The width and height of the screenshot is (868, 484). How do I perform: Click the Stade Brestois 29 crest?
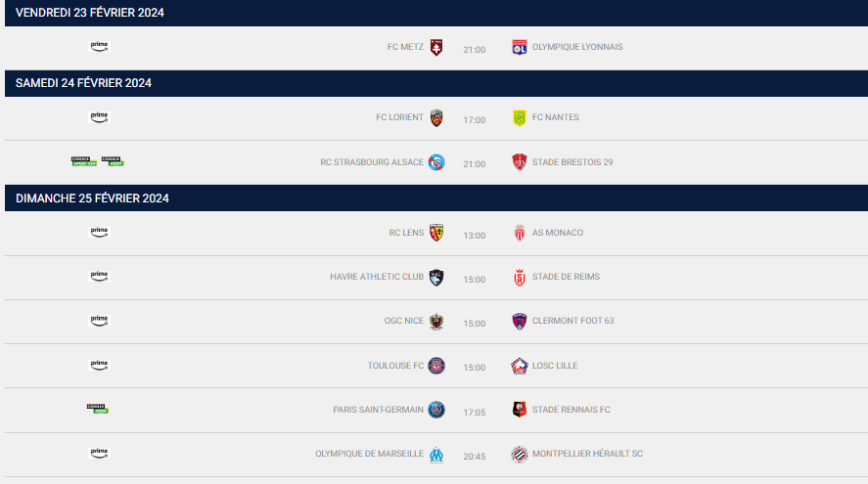pyautogui.click(x=520, y=162)
